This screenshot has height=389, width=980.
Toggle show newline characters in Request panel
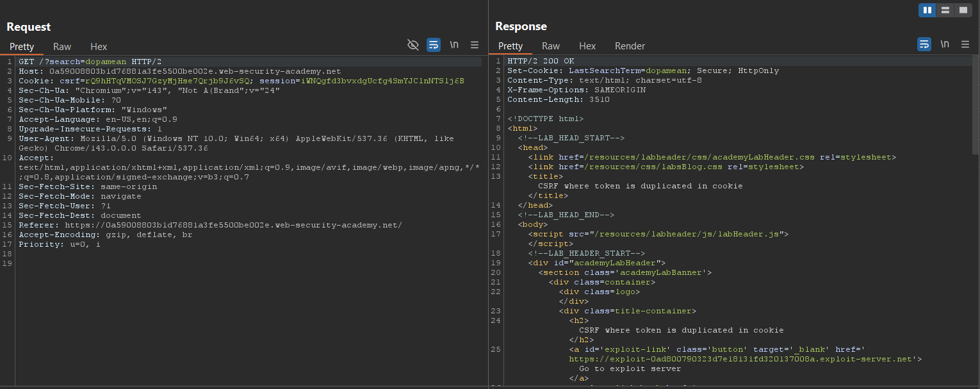pos(454,45)
